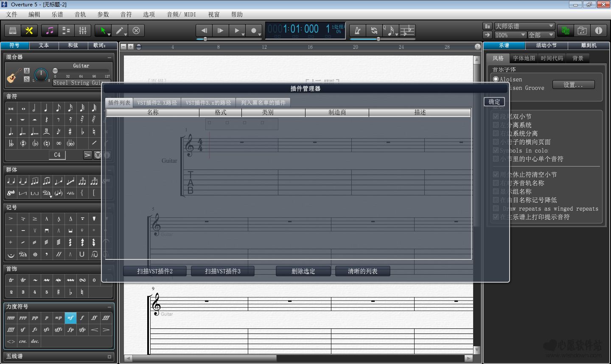This screenshot has height=364, width=611.
Task: Select the Aloisen music font radio button
Action: coord(496,79)
